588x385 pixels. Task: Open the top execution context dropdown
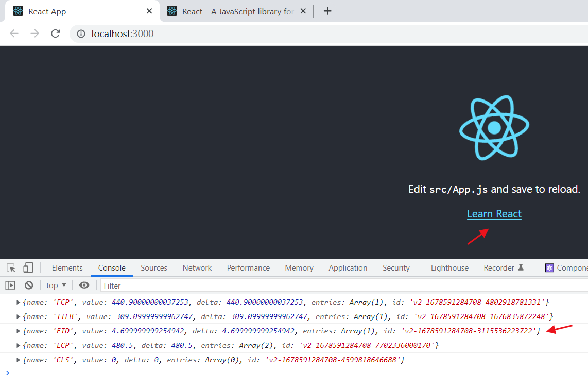coord(56,284)
